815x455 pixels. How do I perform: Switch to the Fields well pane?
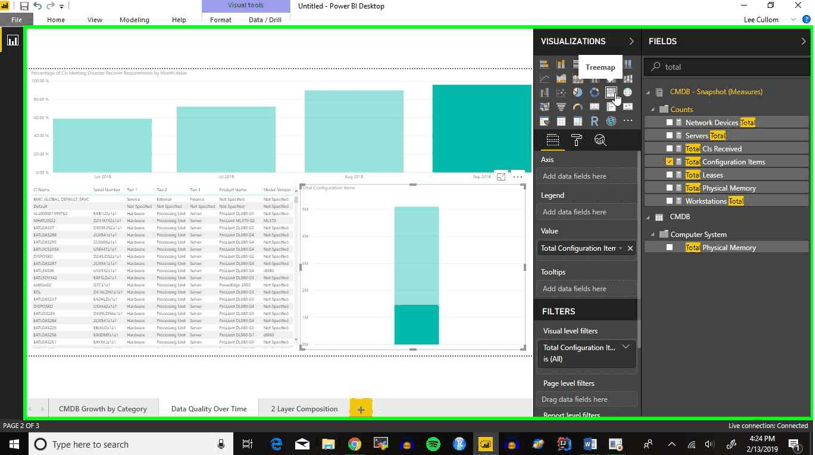coord(553,140)
